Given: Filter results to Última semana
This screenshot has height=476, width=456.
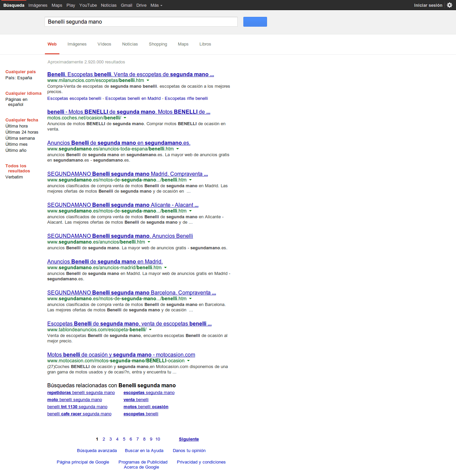Looking at the screenshot, I should point(20,138).
